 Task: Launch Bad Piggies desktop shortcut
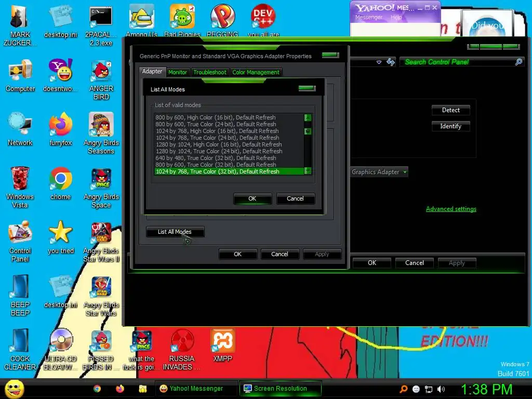(x=182, y=20)
